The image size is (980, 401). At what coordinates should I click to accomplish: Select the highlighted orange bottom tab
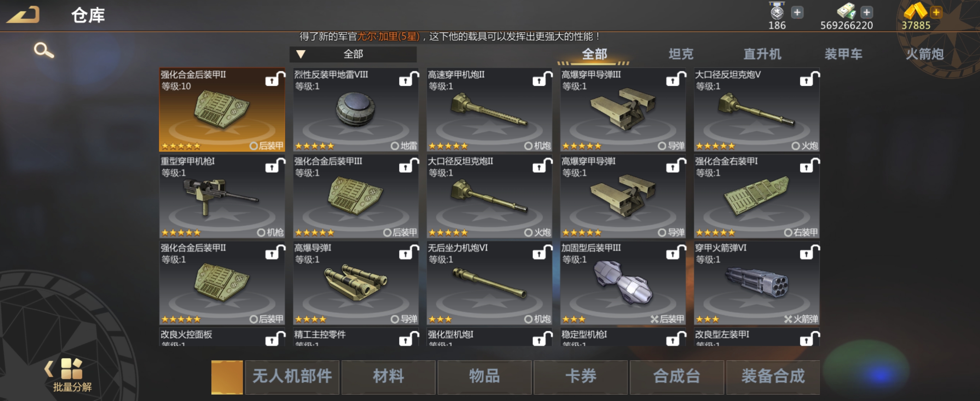[x=227, y=376]
